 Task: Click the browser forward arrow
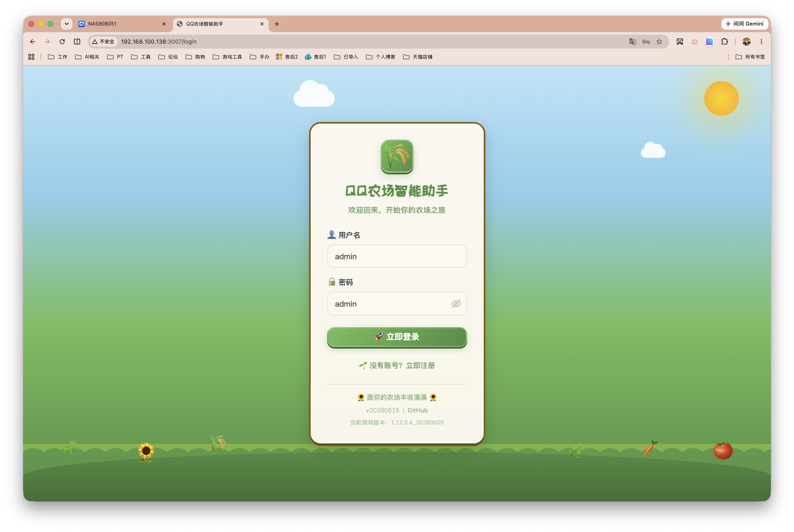click(x=47, y=42)
